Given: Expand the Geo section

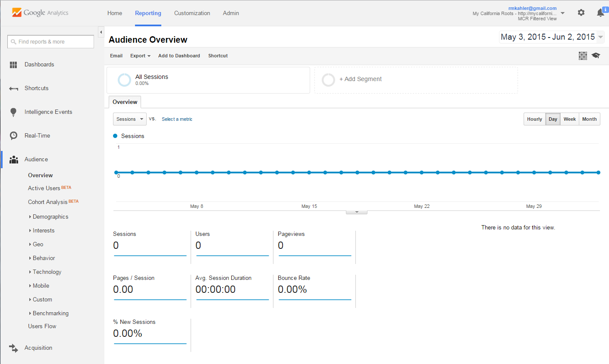Looking at the screenshot, I should (36, 244).
